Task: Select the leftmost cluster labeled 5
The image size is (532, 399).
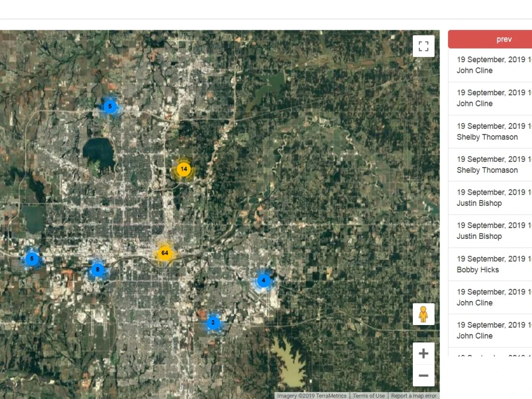Action: click(32, 260)
